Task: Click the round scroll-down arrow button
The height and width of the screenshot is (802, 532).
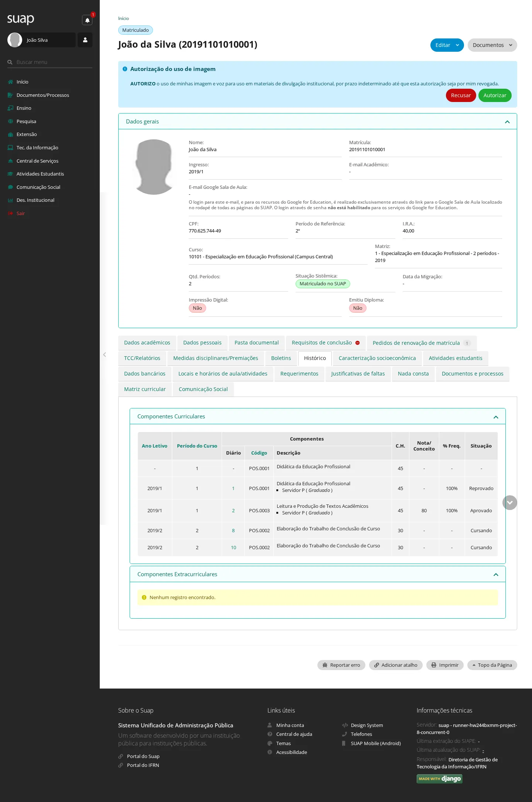Action: point(510,503)
